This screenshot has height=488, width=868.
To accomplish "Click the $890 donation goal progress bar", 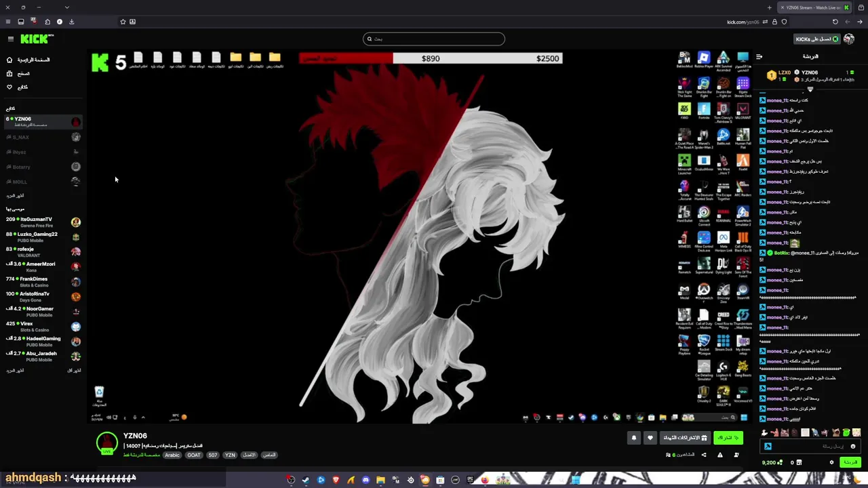I will (x=431, y=58).
